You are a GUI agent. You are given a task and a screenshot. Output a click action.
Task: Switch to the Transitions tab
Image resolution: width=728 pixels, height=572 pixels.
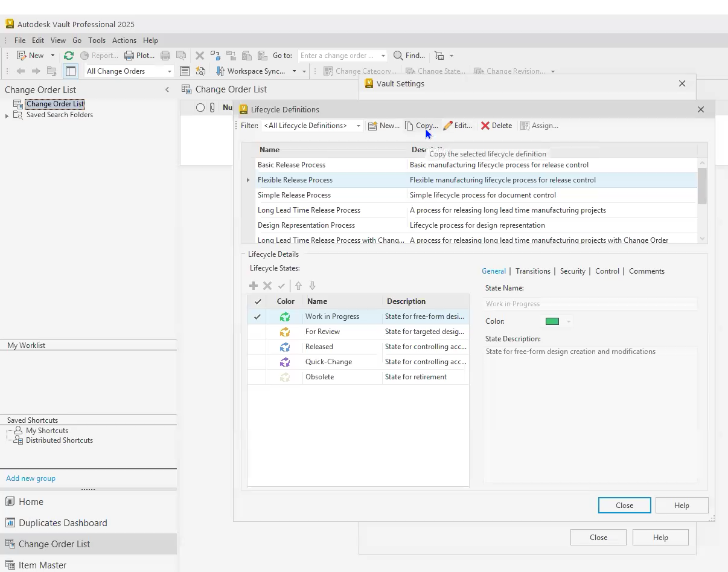(533, 271)
